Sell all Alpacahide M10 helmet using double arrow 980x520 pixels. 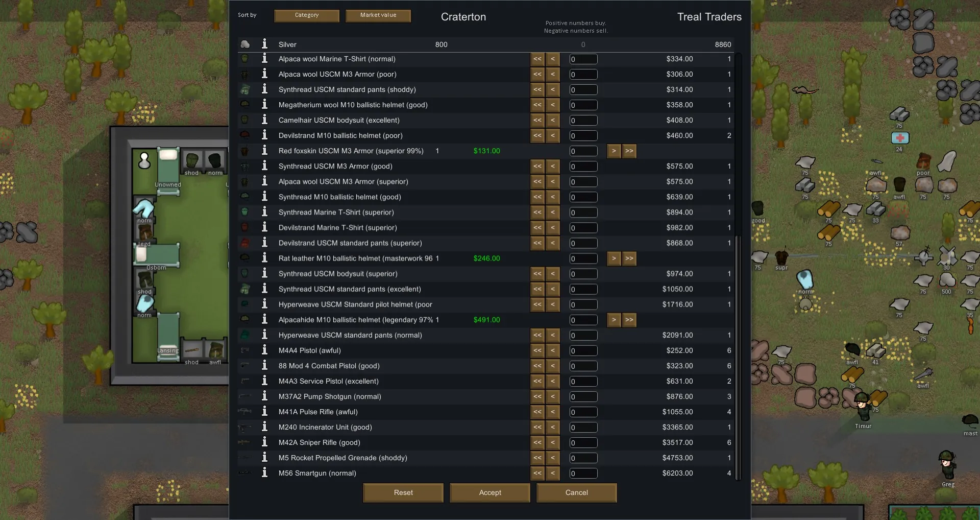(x=629, y=320)
